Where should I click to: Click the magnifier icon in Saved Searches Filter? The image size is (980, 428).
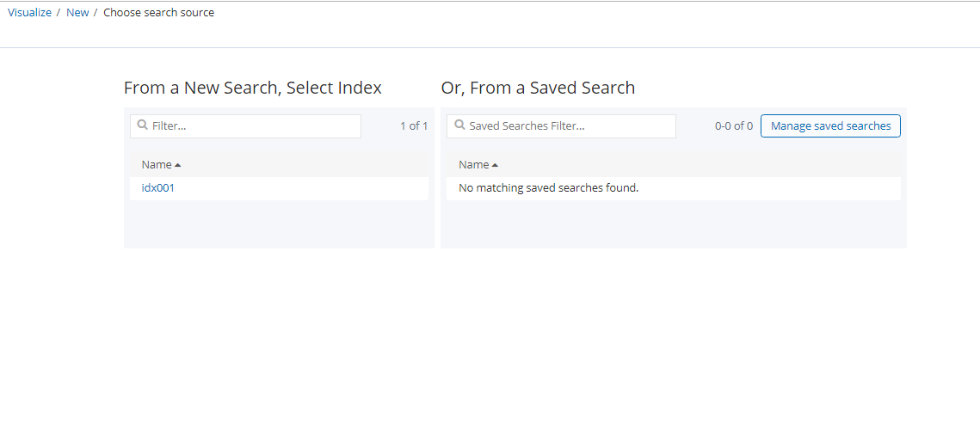[x=459, y=125]
